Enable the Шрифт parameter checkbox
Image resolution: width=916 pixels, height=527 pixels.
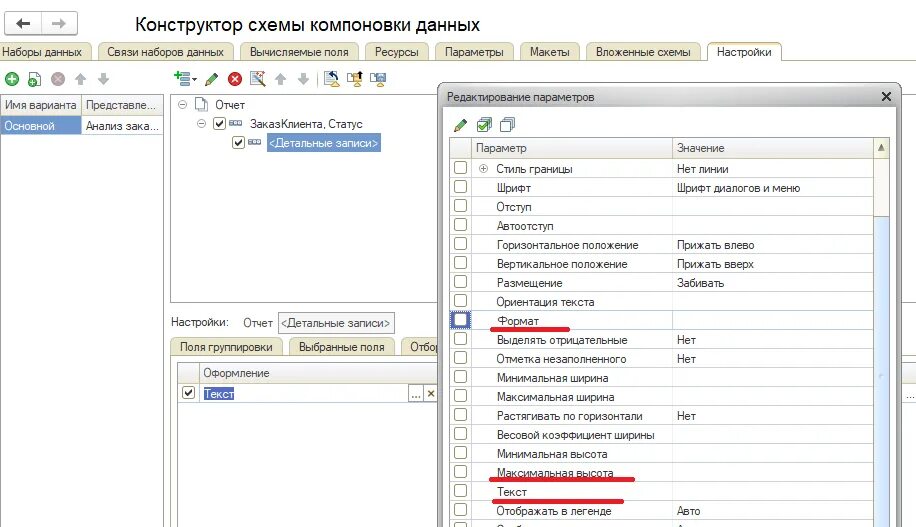pos(460,187)
